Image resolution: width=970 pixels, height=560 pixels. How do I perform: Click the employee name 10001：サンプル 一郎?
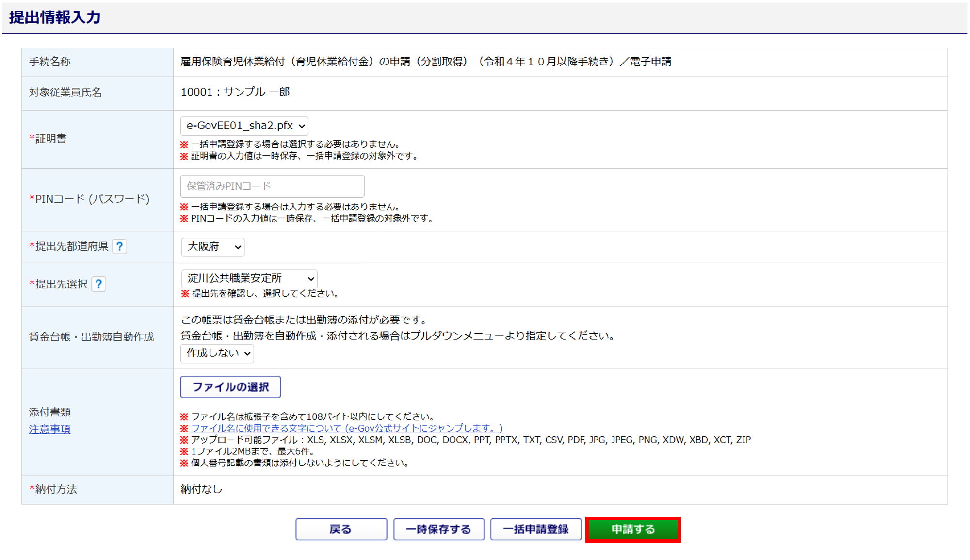pos(235,92)
